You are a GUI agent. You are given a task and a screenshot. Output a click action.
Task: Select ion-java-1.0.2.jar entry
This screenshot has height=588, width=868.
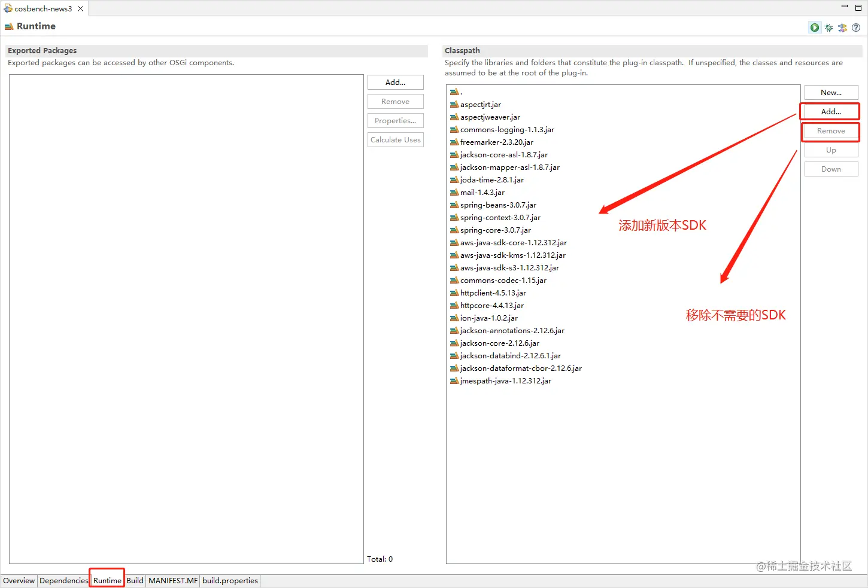484,318
